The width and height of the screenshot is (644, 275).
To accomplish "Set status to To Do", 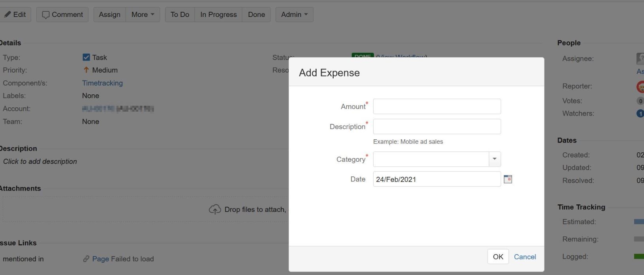I will 180,15.
